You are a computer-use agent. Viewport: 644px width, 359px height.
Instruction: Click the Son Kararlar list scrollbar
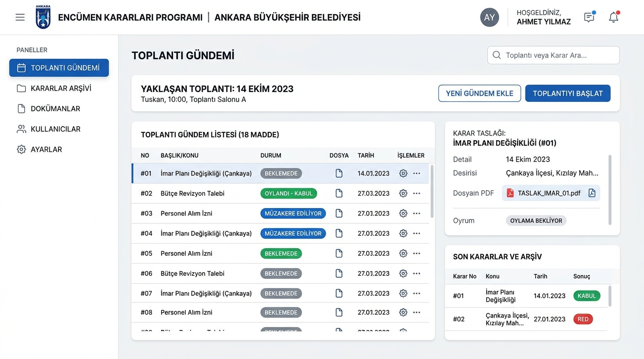[x=610, y=296]
